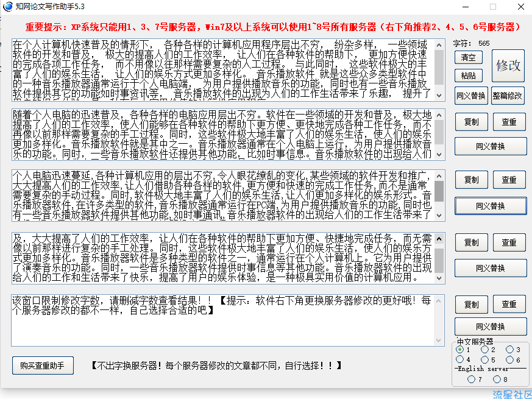Close the 知网论文写作助手 window
The height and width of the screenshot is (399, 532).
(521, 7)
